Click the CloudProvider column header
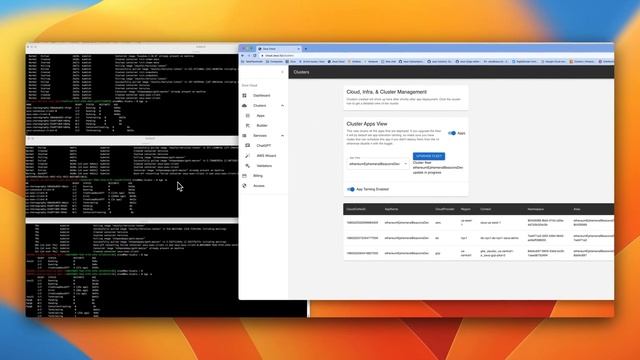Image resolution: width=640 pixels, height=360 pixels. (444, 209)
